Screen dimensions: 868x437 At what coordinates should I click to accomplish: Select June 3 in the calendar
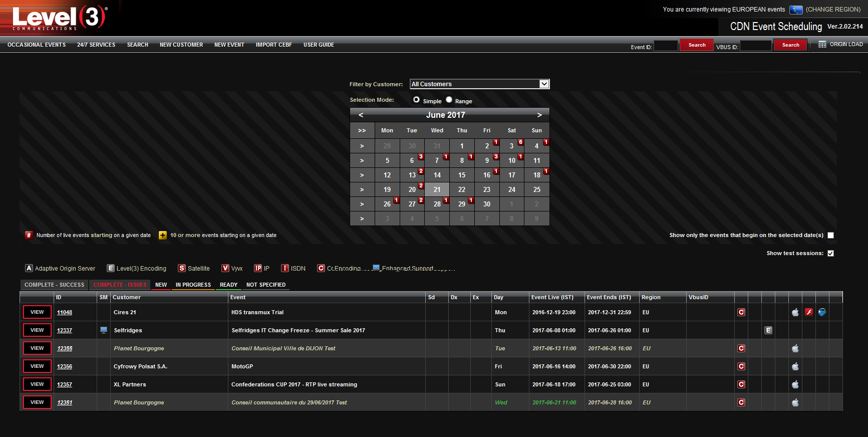pyautogui.click(x=511, y=146)
